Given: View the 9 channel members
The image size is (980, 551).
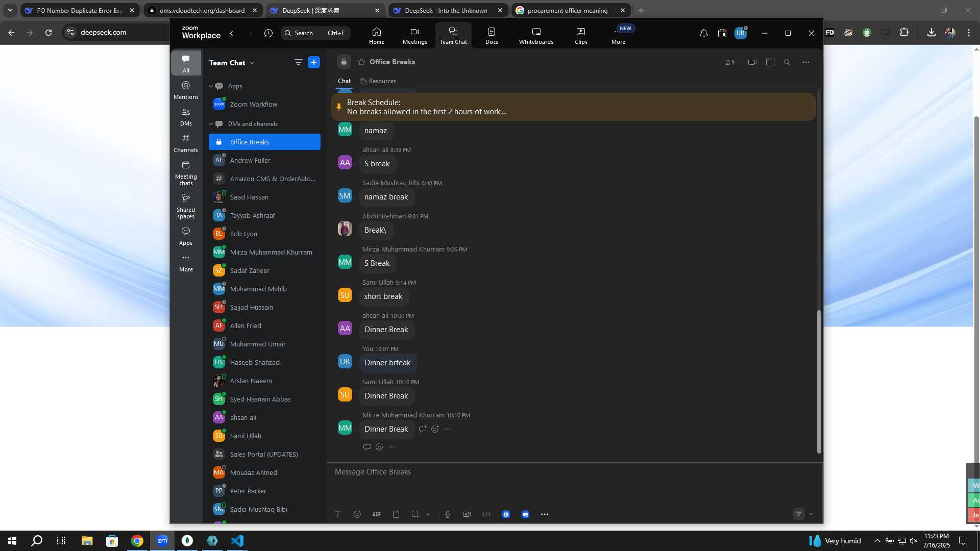Looking at the screenshot, I should [x=730, y=62].
